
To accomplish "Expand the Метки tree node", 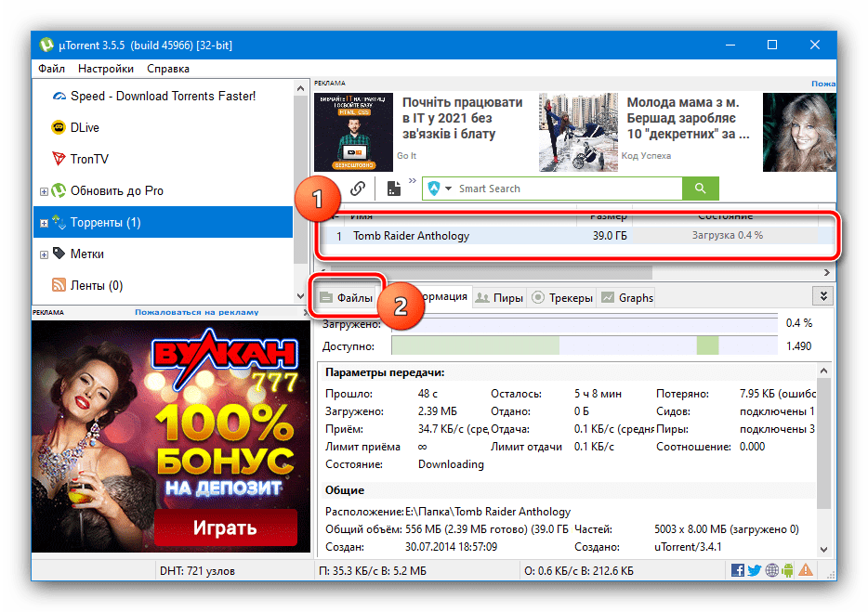I will [44, 254].
